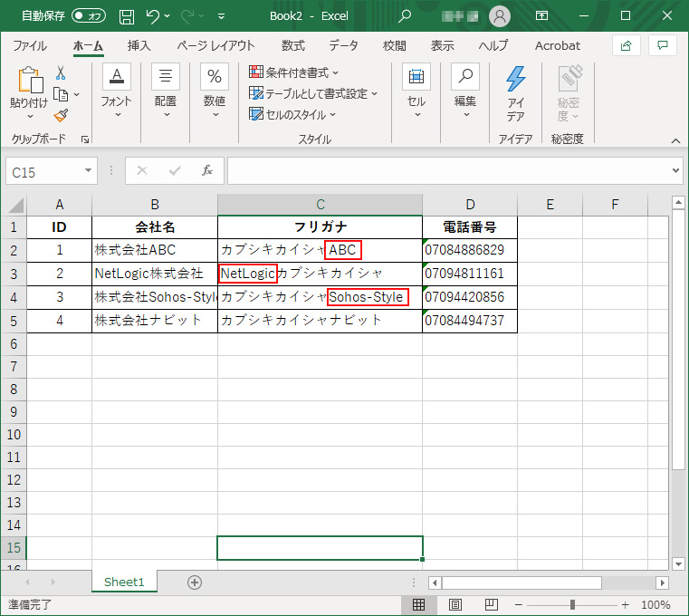This screenshot has height=616, width=689.
Task: Toggle the AutoSave switch
Action: 89,15
